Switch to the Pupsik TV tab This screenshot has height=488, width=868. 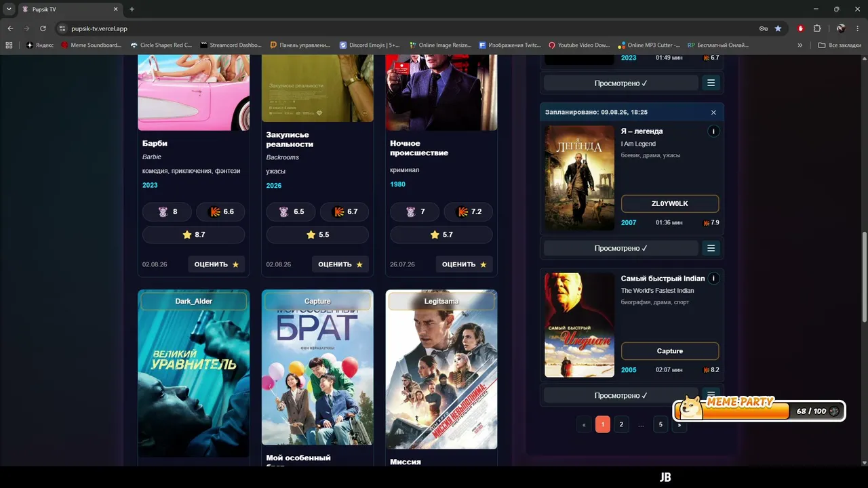(x=70, y=9)
